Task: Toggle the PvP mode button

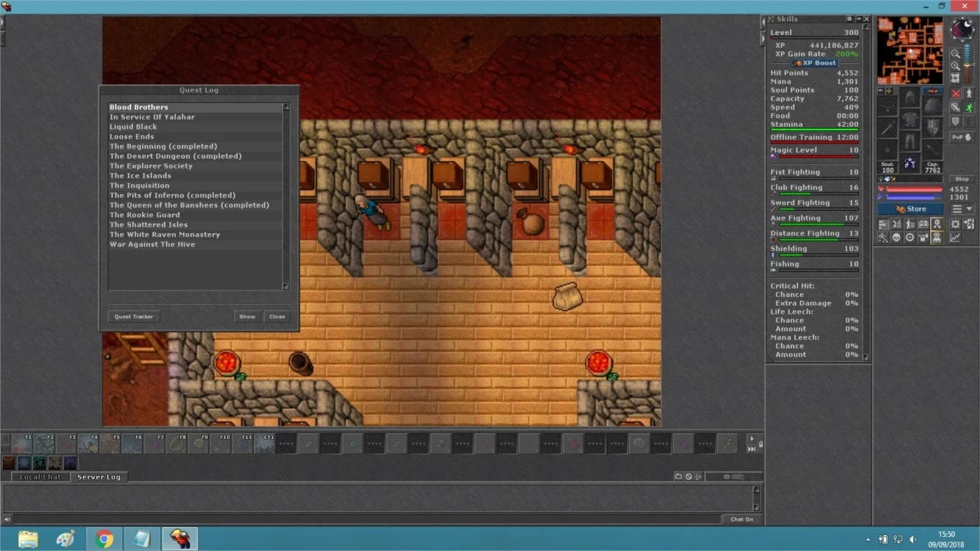Action: pyautogui.click(x=962, y=137)
